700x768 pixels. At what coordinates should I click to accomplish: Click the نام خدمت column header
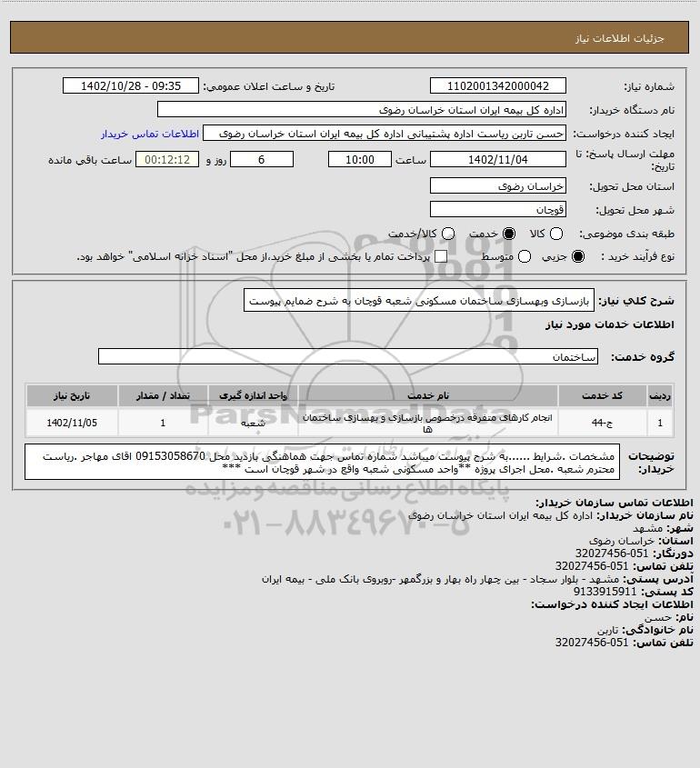click(x=427, y=395)
